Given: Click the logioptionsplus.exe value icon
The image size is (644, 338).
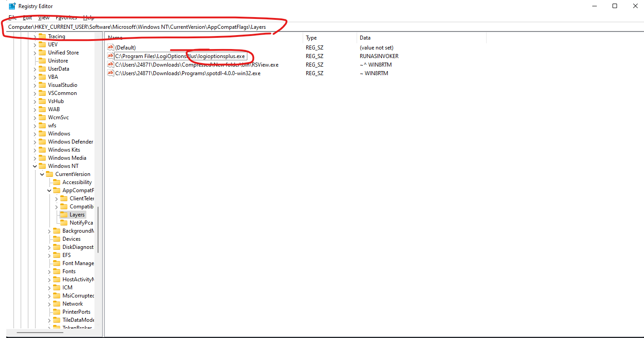Looking at the screenshot, I should click(x=111, y=56).
